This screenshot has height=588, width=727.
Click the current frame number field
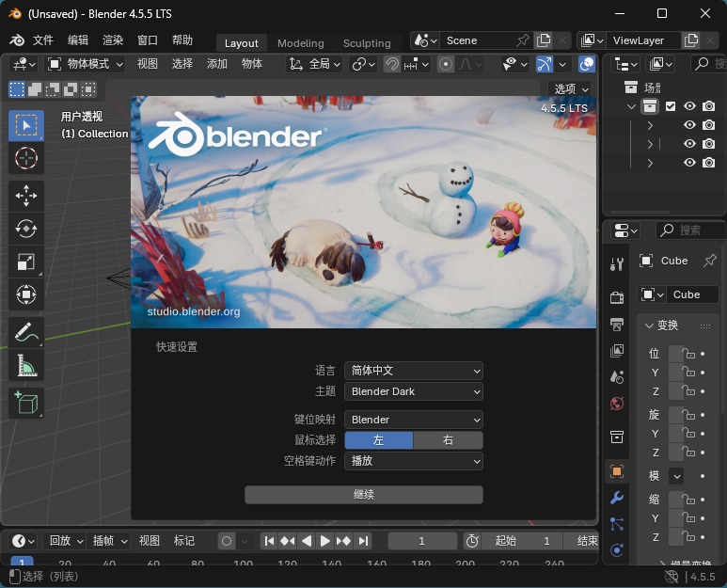pos(422,541)
